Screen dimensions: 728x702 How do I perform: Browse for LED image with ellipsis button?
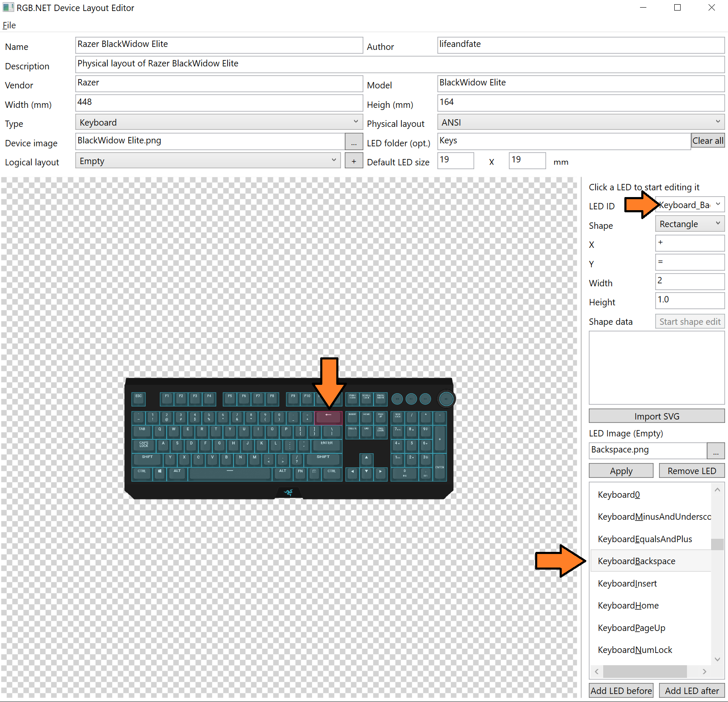(716, 451)
